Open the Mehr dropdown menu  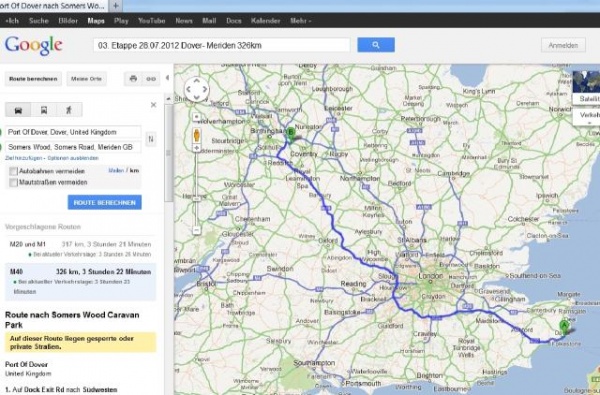pyautogui.click(x=300, y=21)
